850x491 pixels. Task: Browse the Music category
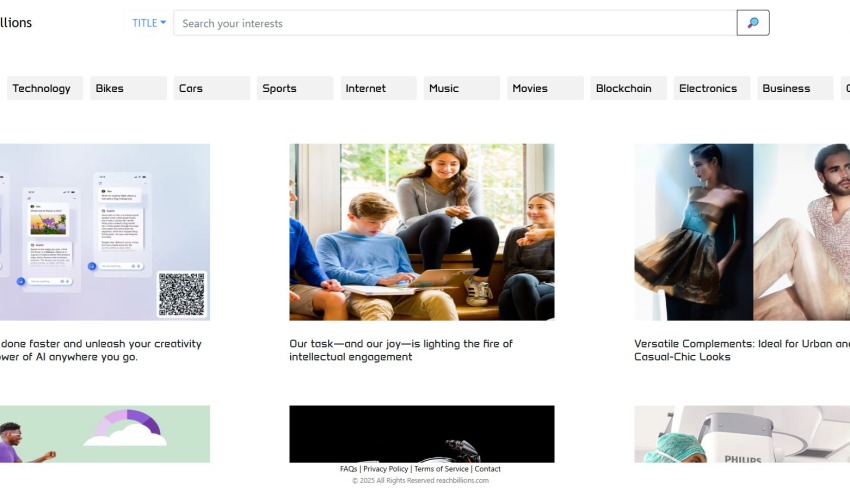(461, 88)
